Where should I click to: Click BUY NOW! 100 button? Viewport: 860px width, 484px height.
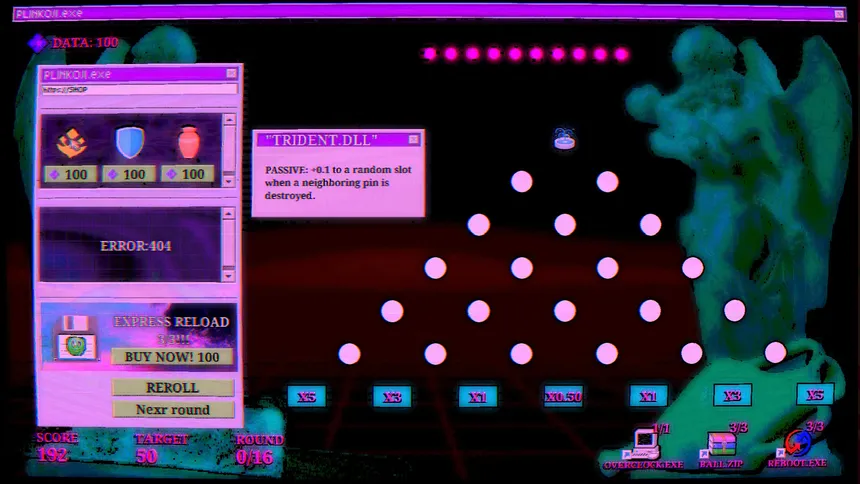[x=172, y=357]
